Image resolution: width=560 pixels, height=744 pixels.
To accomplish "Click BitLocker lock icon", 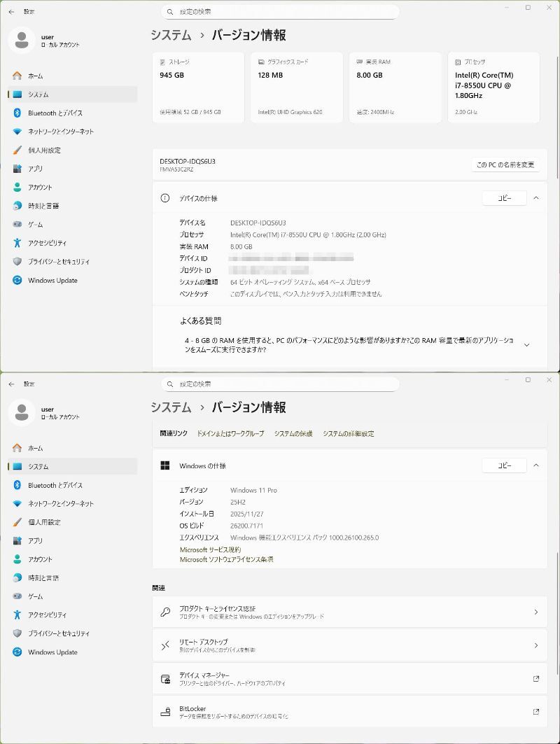I will pos(165,712).
